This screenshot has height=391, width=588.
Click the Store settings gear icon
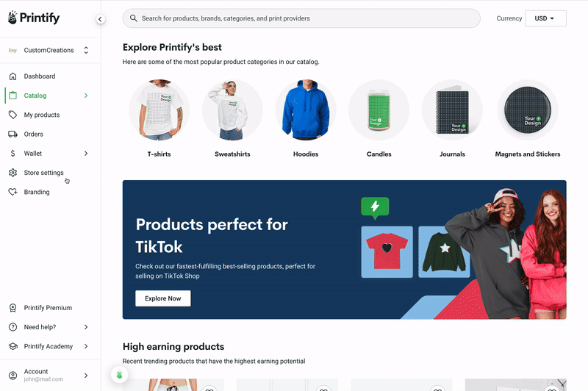[x=12, y=173]
